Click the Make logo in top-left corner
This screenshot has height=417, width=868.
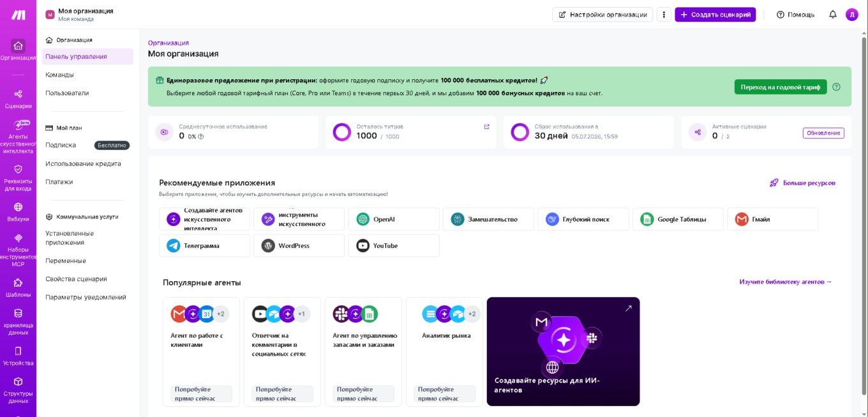pyautogui.click(x=18, y=15)
